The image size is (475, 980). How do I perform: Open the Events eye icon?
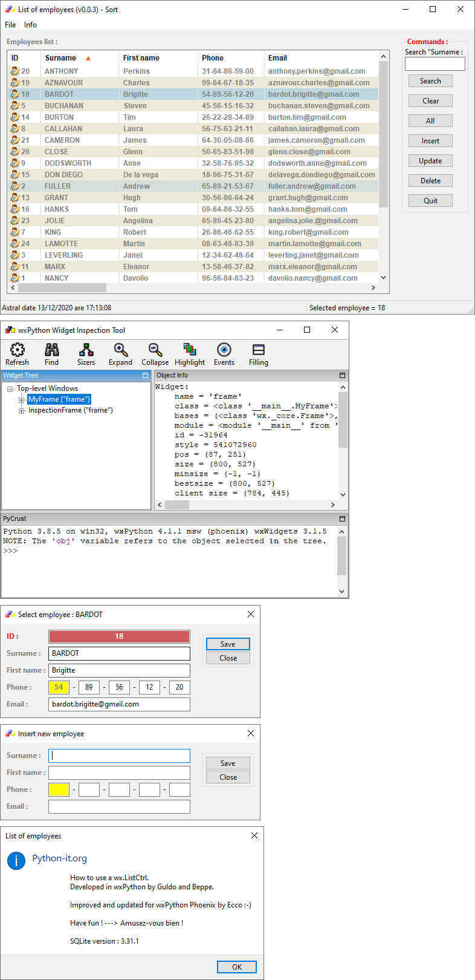pos(224,350)
